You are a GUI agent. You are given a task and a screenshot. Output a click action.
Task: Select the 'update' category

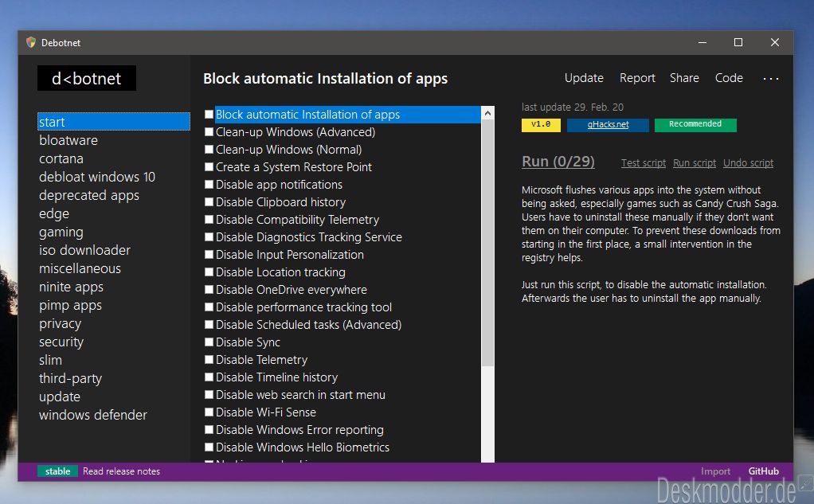[60, 397]
